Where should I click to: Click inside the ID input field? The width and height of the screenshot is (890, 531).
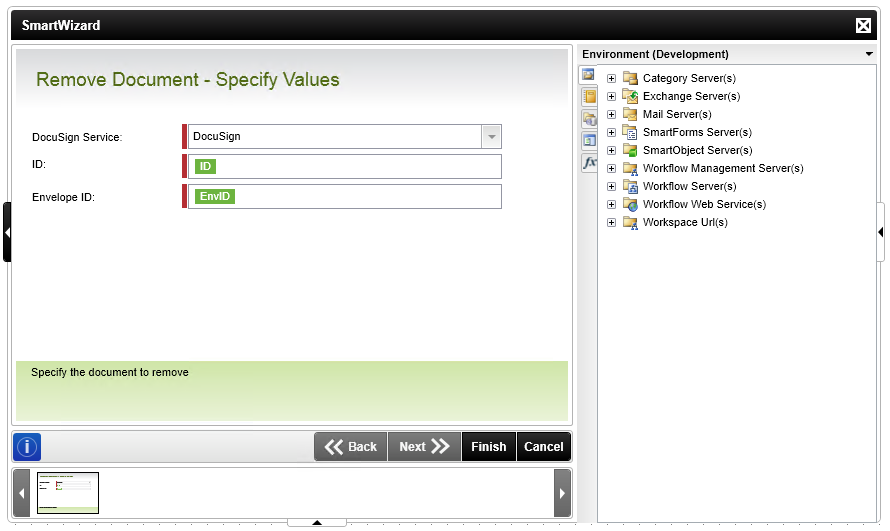pyautogui.click(x=345, y=167)
